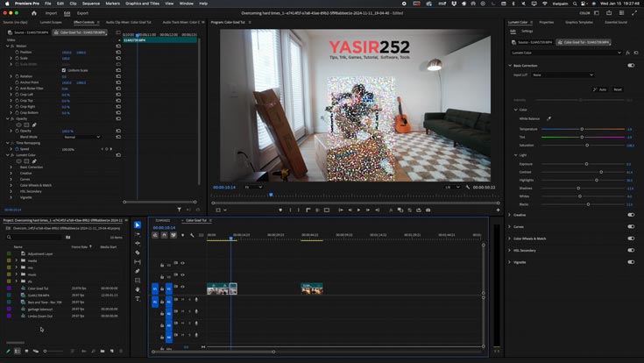The height and width of the screenshot is (363, 644).
Task: Expand the music bin in project panel
Action: [x=16, y=274]
